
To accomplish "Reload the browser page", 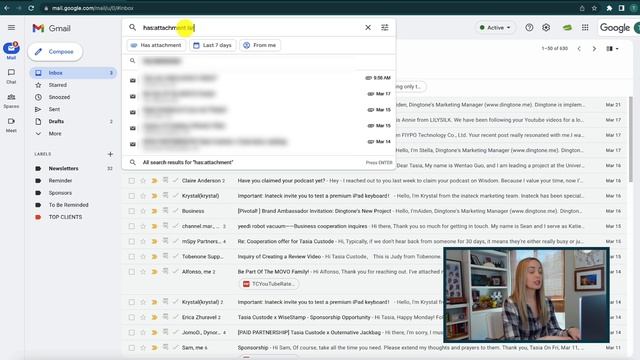I will [x=31, y=8].
